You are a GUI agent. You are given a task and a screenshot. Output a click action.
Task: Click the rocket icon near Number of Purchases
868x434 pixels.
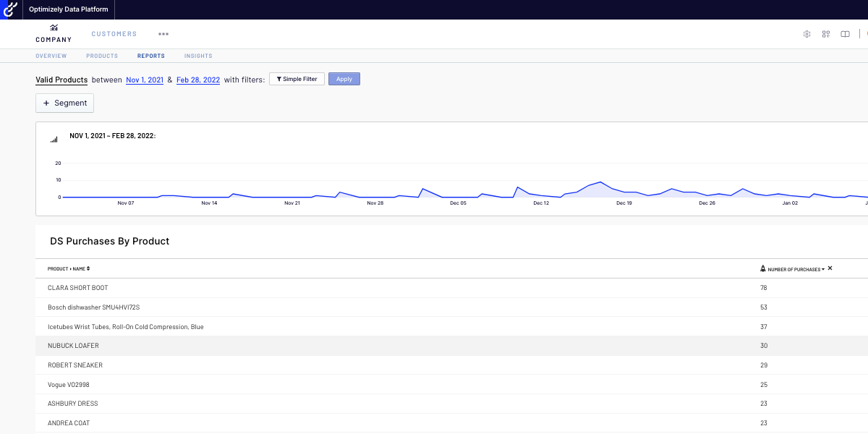coord(763,268)
